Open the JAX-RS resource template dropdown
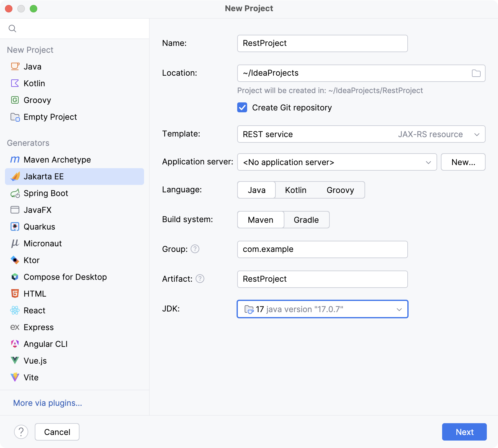 click(x=477, y=134)
